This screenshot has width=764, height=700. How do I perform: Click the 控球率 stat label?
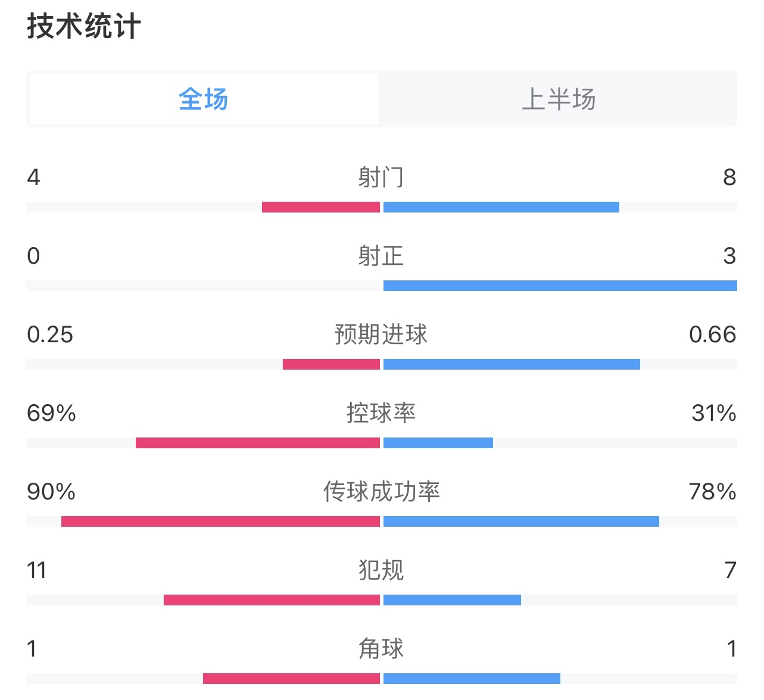click(x=381, y=413)
